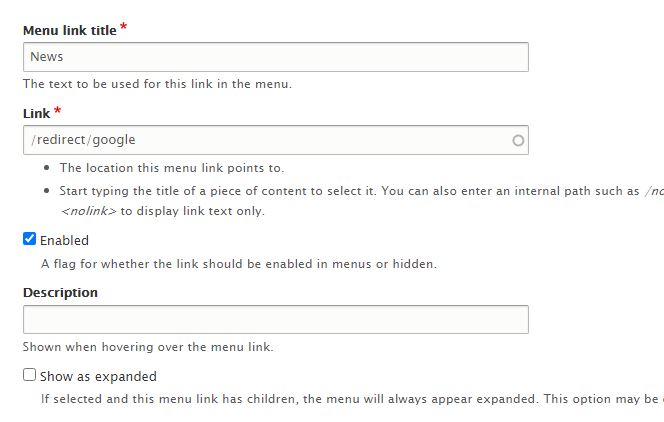This screenshot has height=422, width=664.
Task: Click the red asterisk beside Menu link title
Action: click(x=123, y=28)
